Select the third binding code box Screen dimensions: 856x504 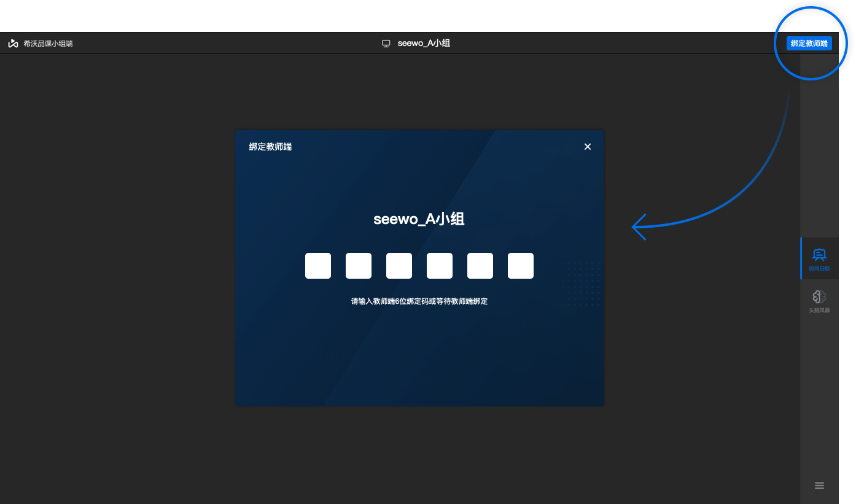point(399,266)
